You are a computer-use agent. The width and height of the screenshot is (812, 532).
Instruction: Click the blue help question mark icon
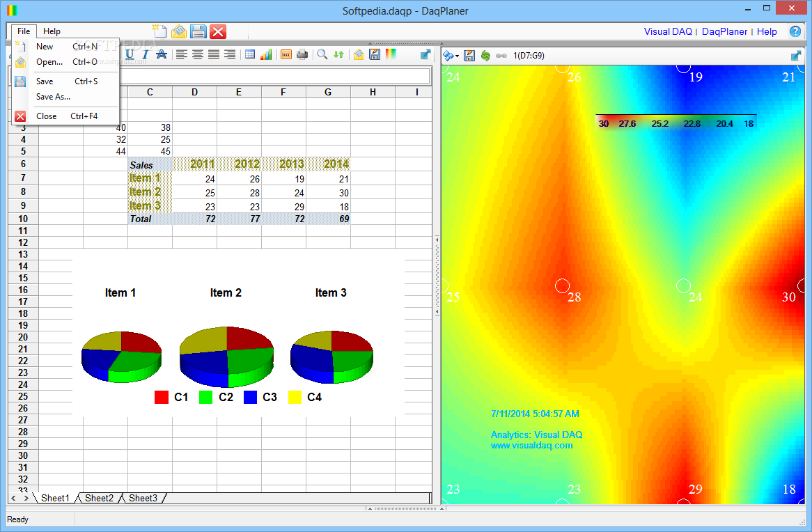click(x=795, y=31)
